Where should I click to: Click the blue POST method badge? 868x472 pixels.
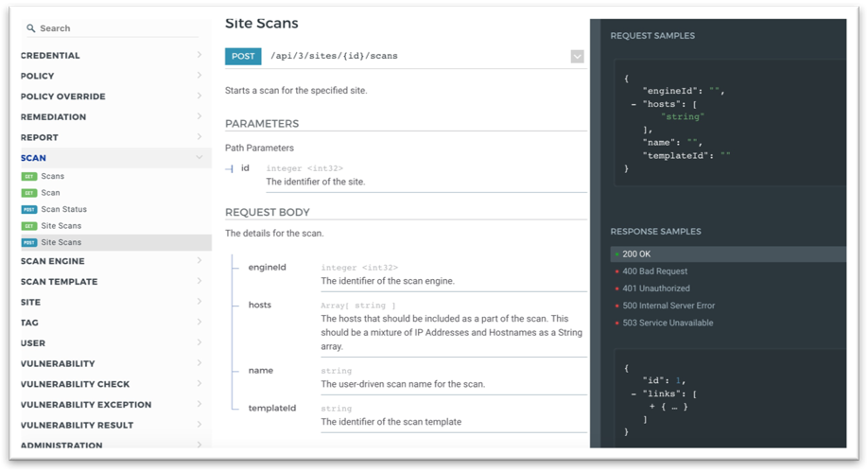coord(243,56)
